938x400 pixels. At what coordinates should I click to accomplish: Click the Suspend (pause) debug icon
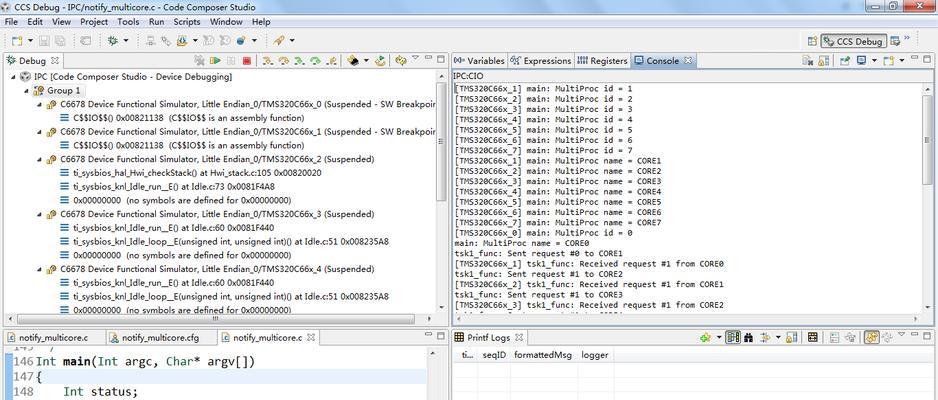point(231,60)
